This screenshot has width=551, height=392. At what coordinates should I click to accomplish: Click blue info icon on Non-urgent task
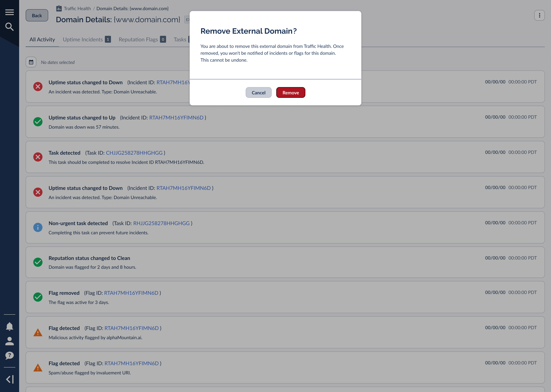(38, 227)
